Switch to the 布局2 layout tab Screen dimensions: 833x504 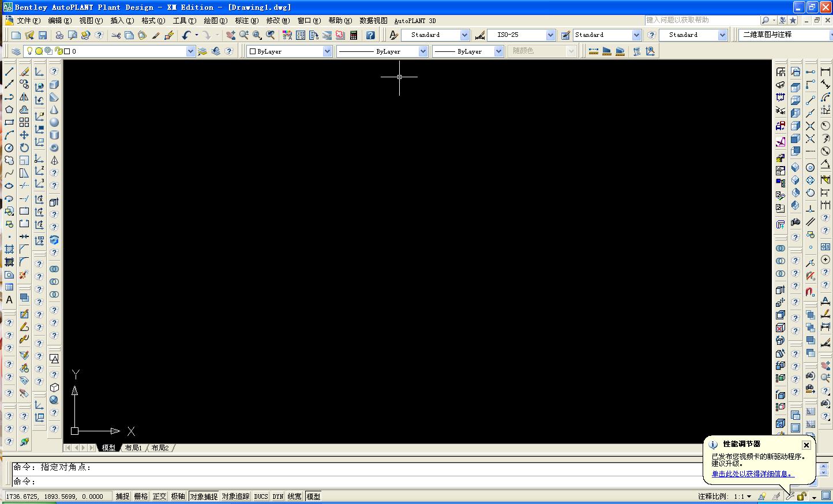click(160, 448)
